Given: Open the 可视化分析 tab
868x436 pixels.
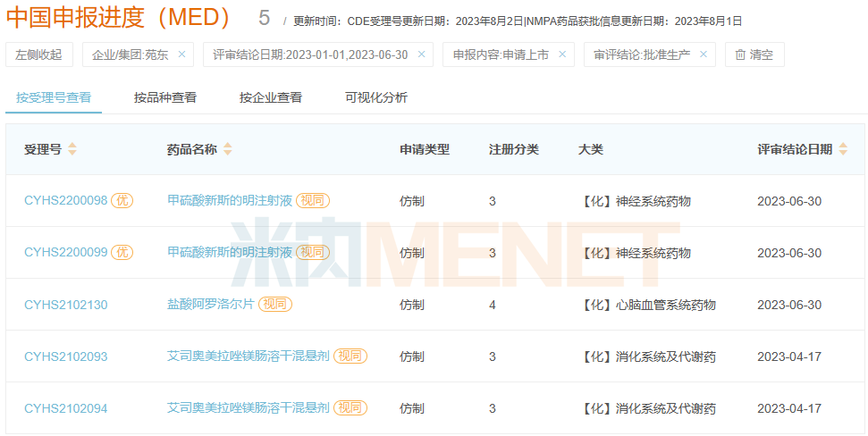Looking at the screenshot, I should pos(376,98).
